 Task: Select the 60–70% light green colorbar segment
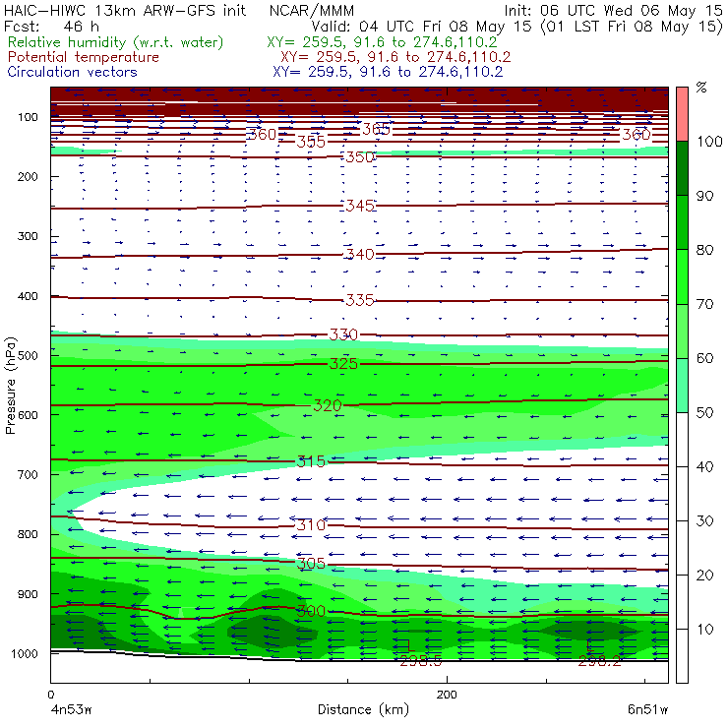pyautogui.click(x=682, y=331)
